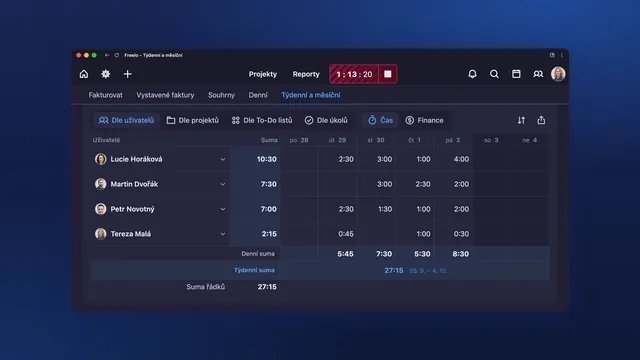Stop the running time tracker

pyautogui.click(x=388, y=74)
